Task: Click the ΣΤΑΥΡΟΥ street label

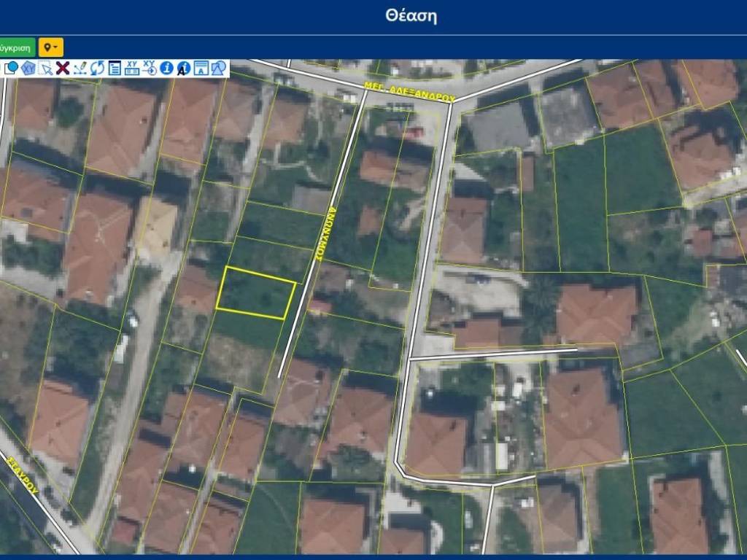Action: pos(22,476)
